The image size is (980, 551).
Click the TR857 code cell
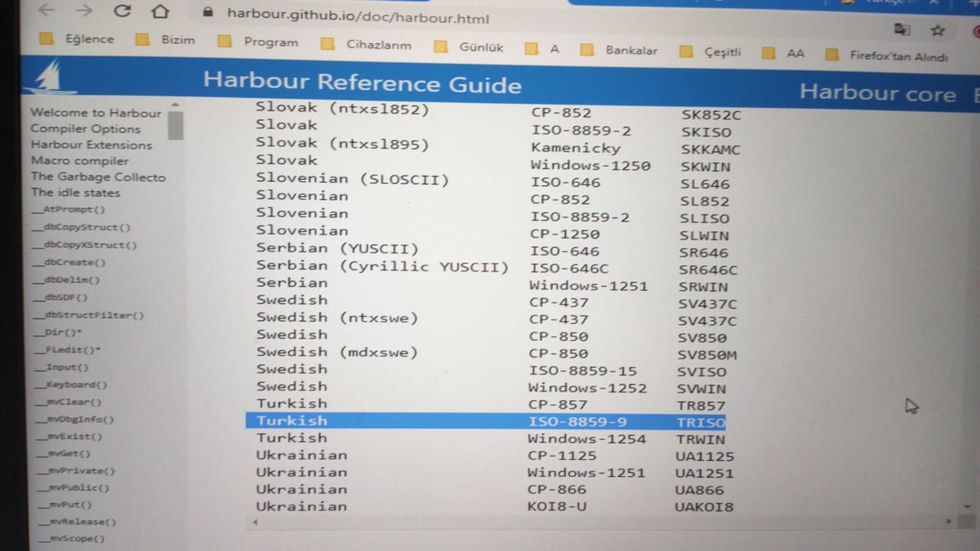pyautogui.click(x=701, y=406)
